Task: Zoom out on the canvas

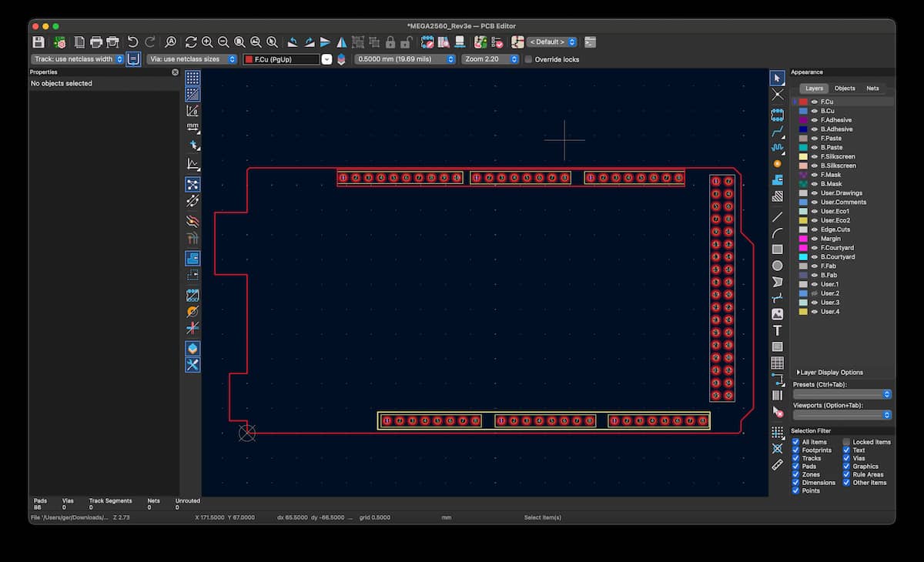Action: point(223,42)
